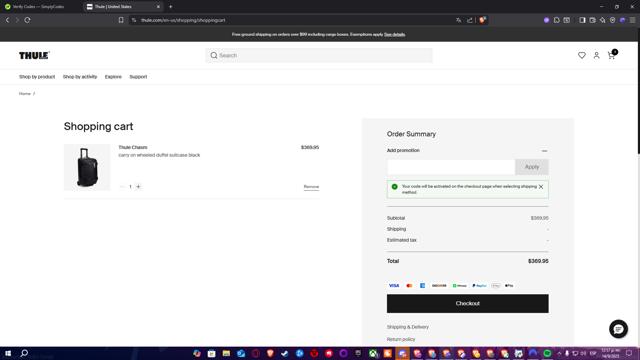This screenshot has height=360, width=640.
Task: Open the extensions puzzle icon
Action: tap(556, 20)
